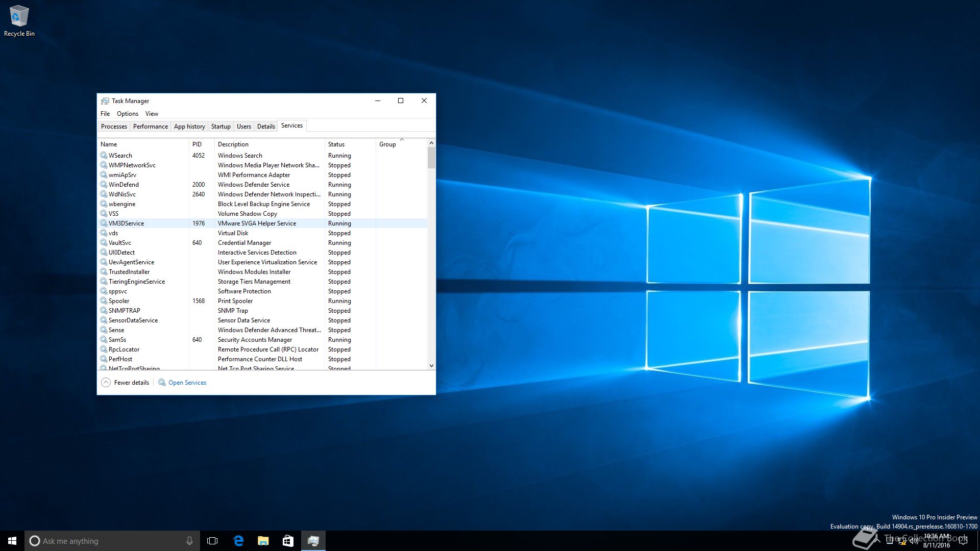Switch to the Details tab

pyautogui.click(x=266, y=127)
